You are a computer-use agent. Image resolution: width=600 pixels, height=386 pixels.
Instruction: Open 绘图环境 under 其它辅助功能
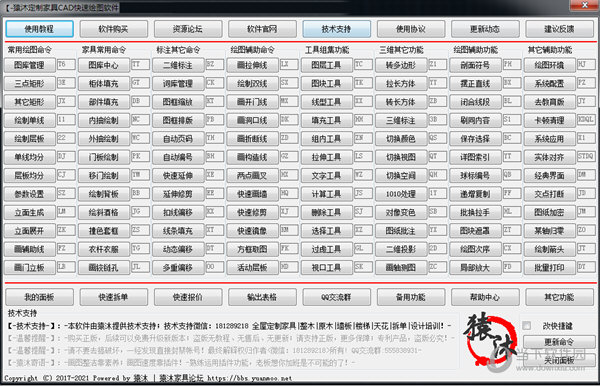pyautogui.click(x=549, y=65)
